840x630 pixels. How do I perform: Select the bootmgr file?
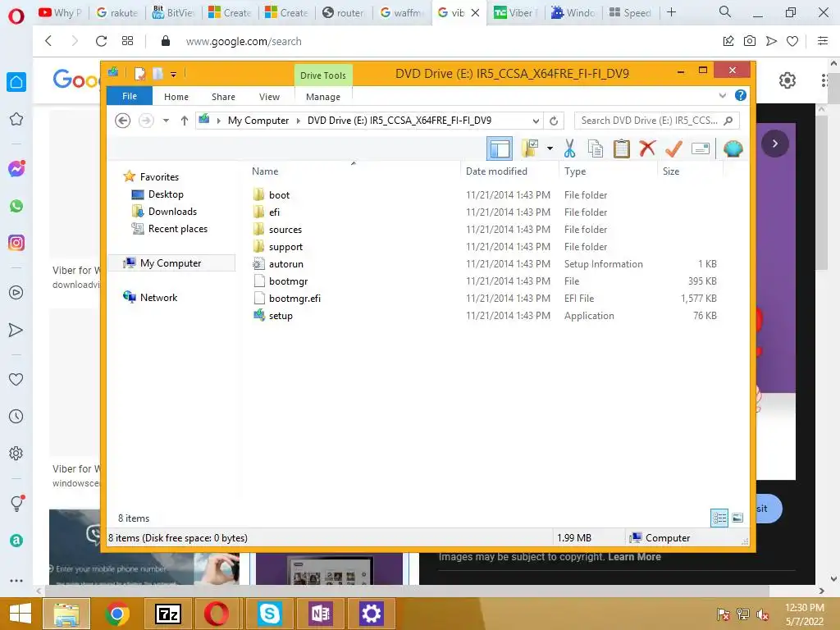pos(288,281)
